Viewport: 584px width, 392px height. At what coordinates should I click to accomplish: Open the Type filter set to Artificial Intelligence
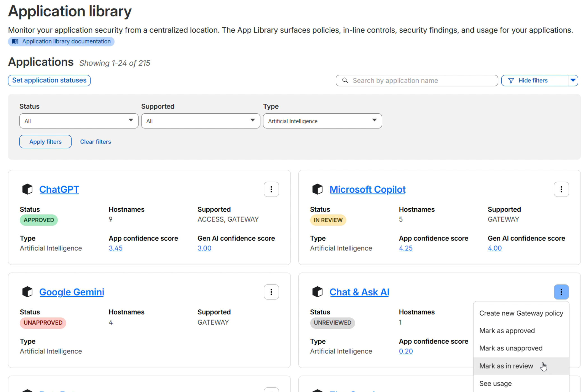[x=322, y=121]
